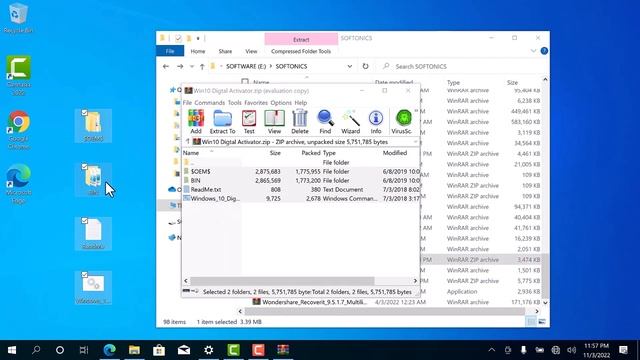The image size is (640, 360).
Task: Click the VirusScan toolbar icon
Action: click(402, 122)
